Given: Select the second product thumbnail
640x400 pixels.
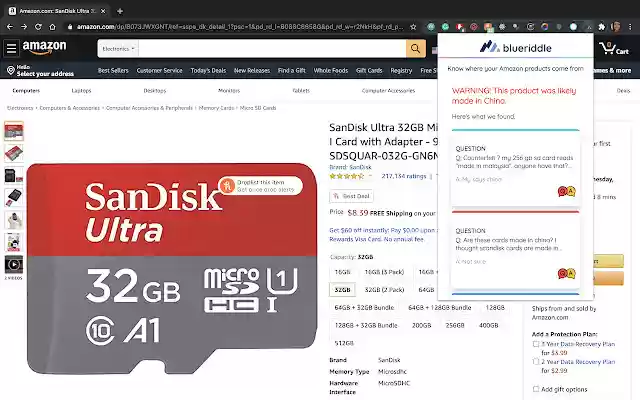Looking at the screenshot, I should [13, 153].
